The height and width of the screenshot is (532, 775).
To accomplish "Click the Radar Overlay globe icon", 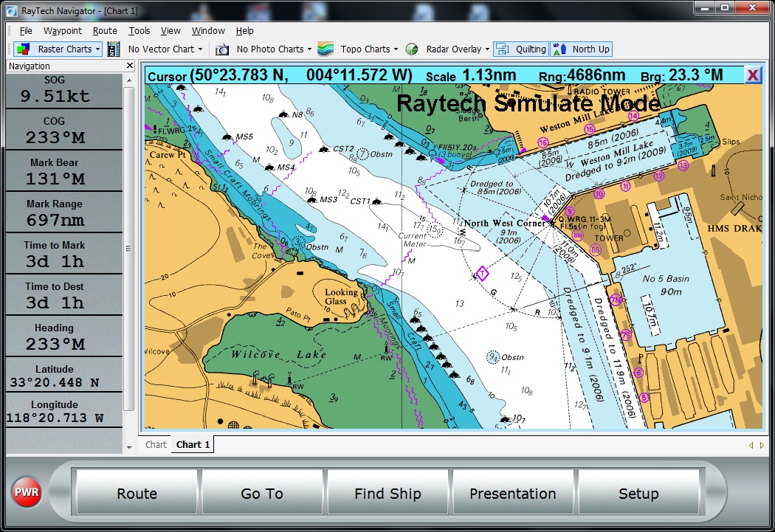I will (412, 49).
